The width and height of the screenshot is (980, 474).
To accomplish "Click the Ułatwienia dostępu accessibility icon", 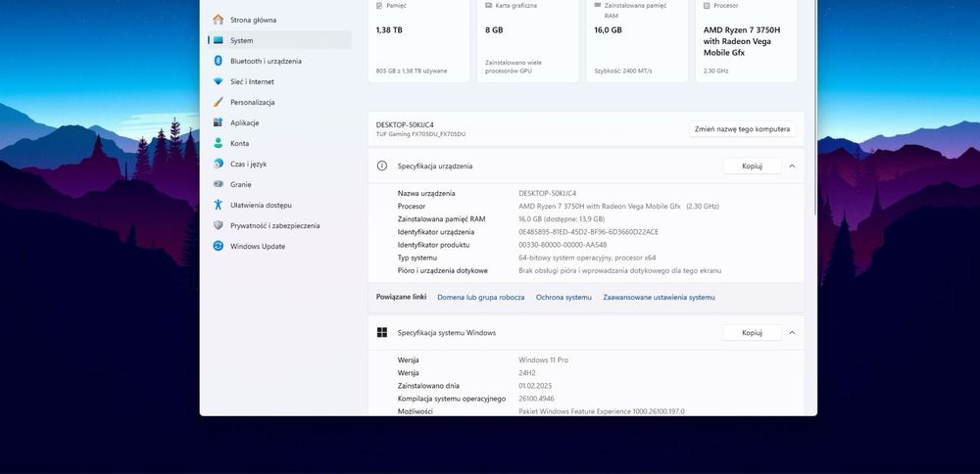I will click(219, 205).
